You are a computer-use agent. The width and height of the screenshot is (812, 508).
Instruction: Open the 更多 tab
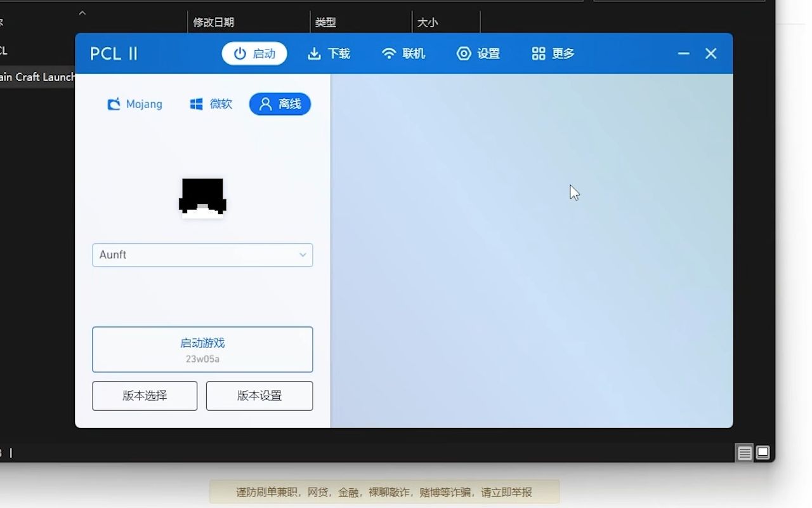[553, 53]
